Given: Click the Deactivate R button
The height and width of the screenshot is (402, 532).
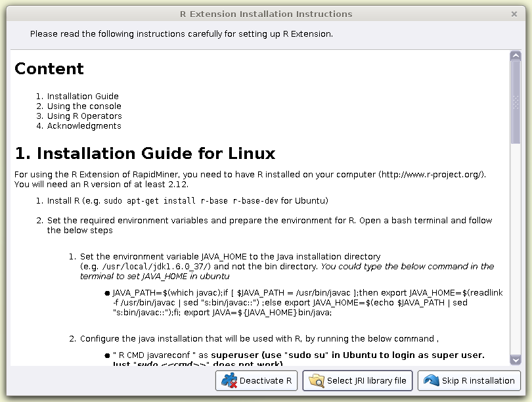Looking at the screenshot, I should click(256, 380).
